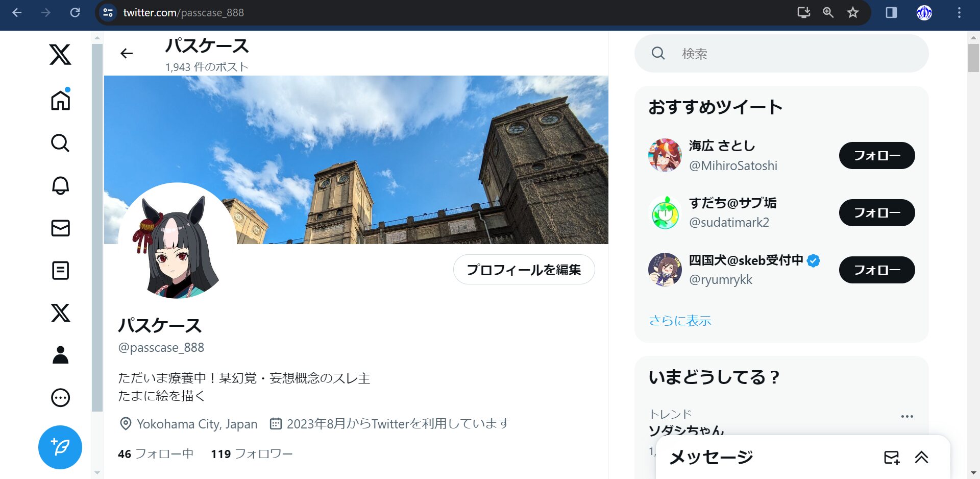Click the プロフィールを編集 button
980x479 pixels.
[x=524, y=270]
